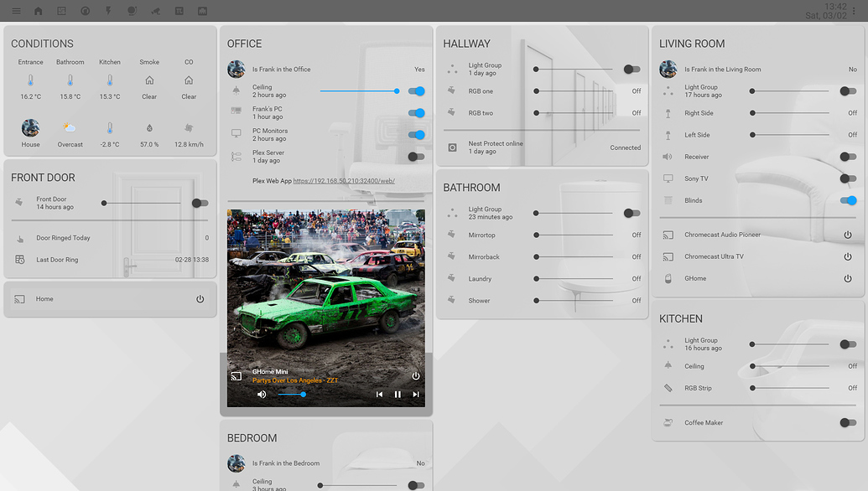
Task: Adjust GHome Mini volume slider
Action: coord(293,395)
